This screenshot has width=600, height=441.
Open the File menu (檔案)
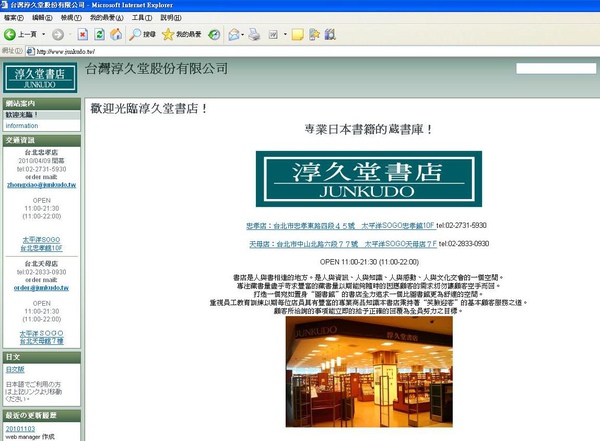coord(14,18)
